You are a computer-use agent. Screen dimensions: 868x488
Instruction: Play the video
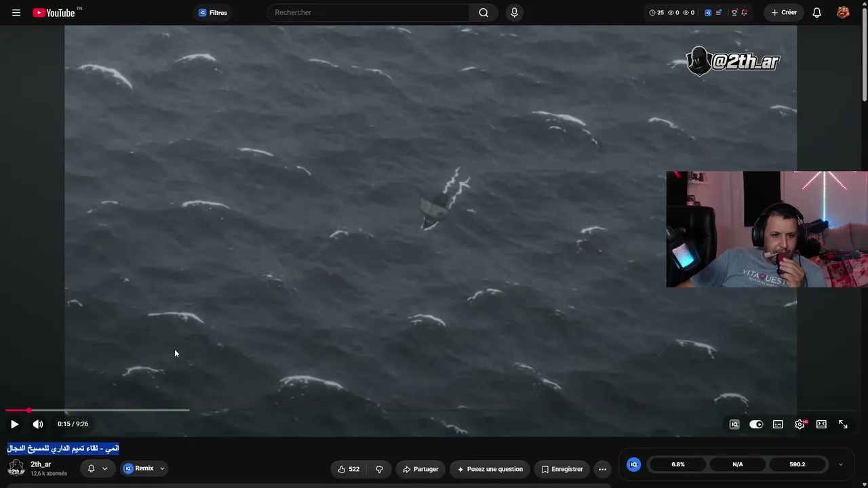tap(14, 424)
